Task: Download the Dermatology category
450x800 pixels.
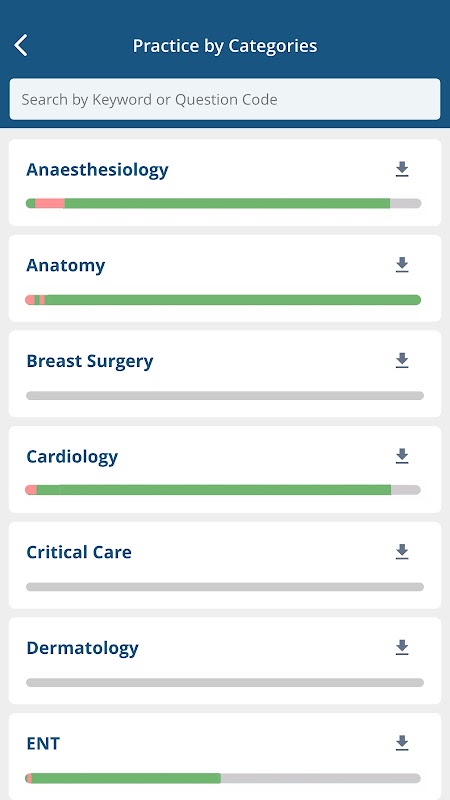Action: [402, 647]
